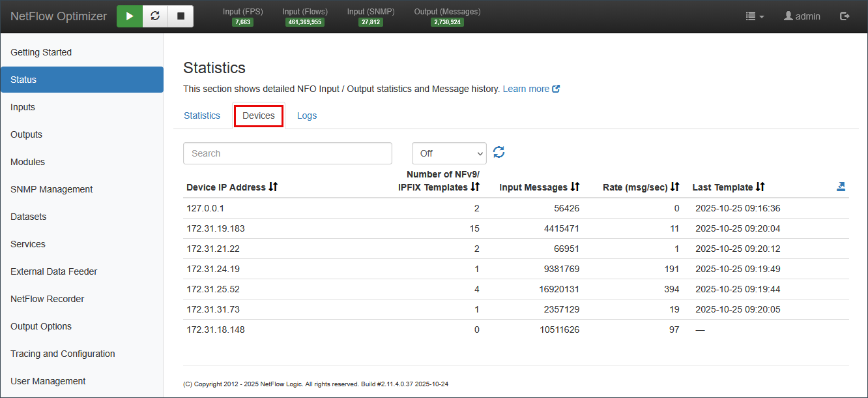
Task: Click the blue refresh table icon
Action: click(x=499, y=153)
